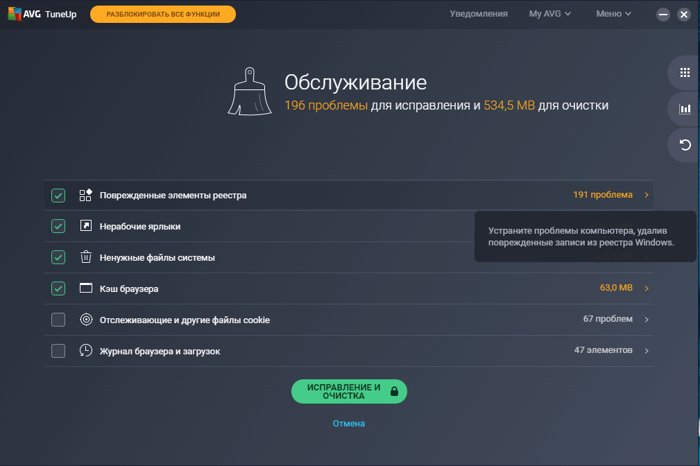
Task: Click the undo rescue center icon
Action: click(x=685, y=145)
